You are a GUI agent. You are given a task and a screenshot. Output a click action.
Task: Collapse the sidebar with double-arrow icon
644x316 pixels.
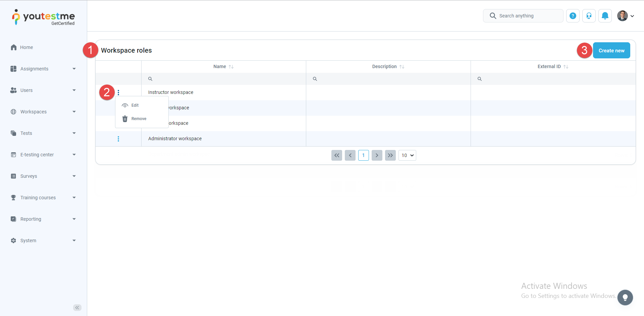coord(77,308)
